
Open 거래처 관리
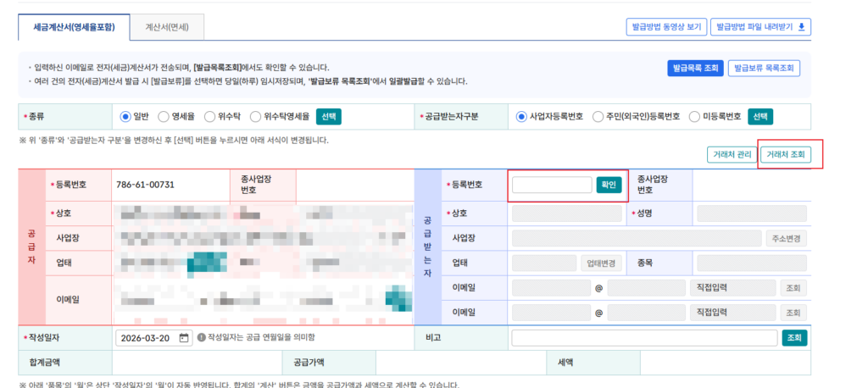pyautogui.click(x=732, y=155)
